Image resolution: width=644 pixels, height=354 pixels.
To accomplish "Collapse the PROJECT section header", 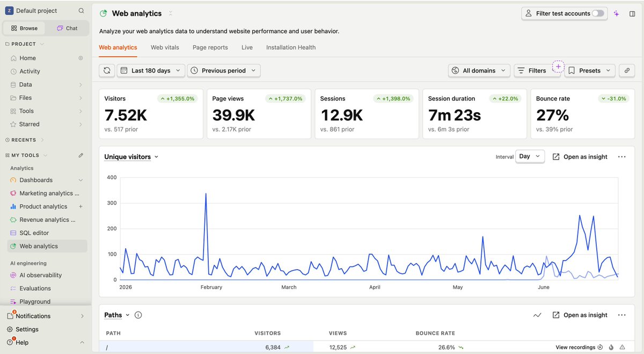I will (x=25, y=44).
